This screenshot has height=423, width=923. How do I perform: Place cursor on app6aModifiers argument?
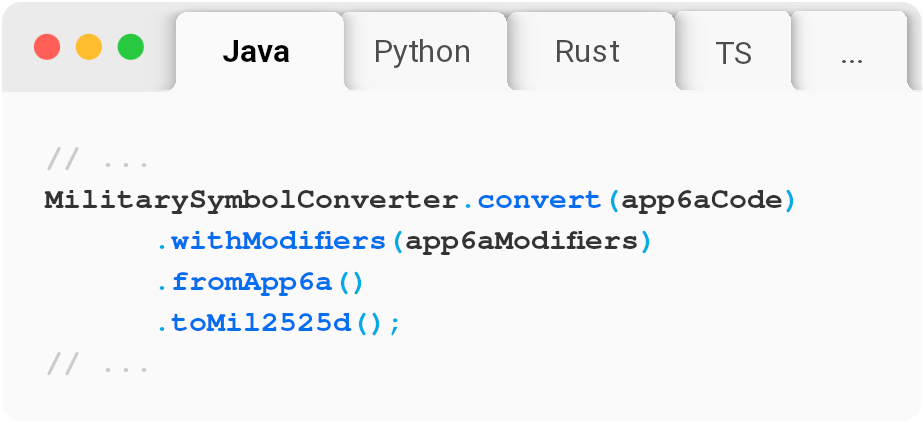[522, 241]
